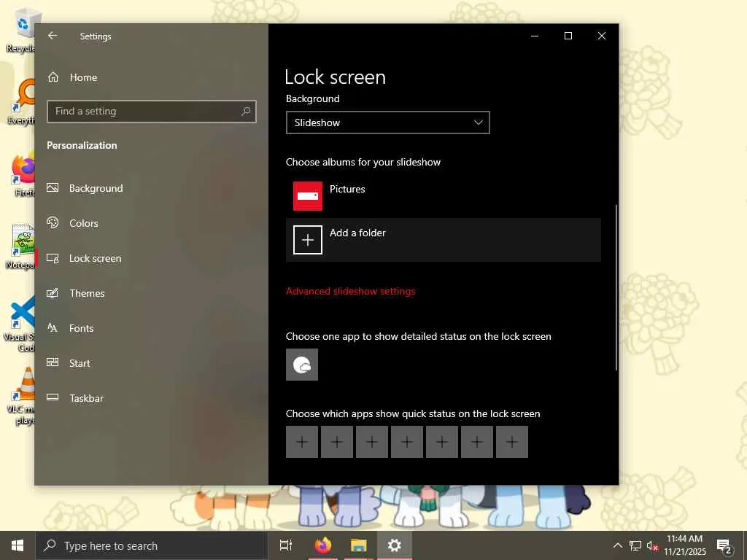Minimize the Settings window

coord(535,36)
